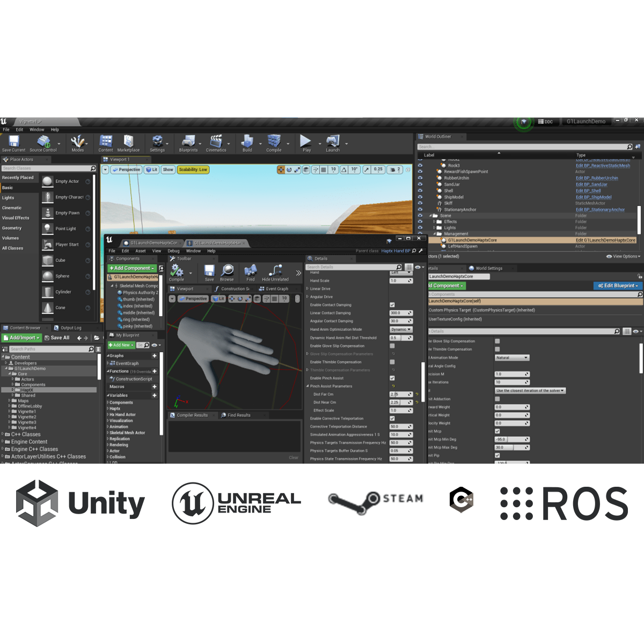Open View Options in World Outliner
The width and height of the screenshot is (644, 644).
click(x=623, y=257)
